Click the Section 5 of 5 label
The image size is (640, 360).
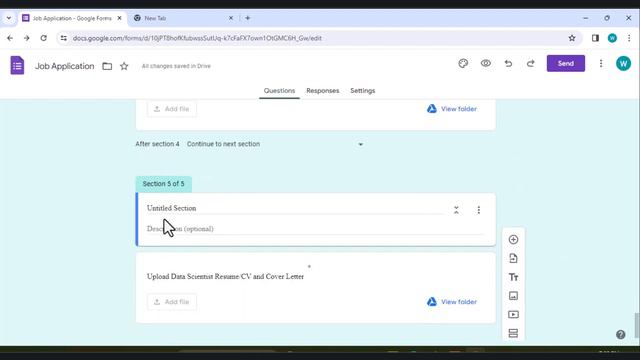click(163, 184)
